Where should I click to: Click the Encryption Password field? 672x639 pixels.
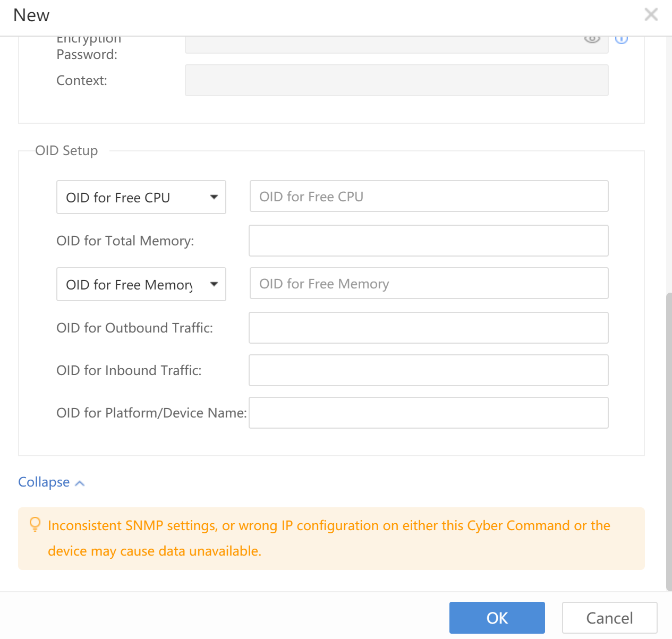[382, 45]
